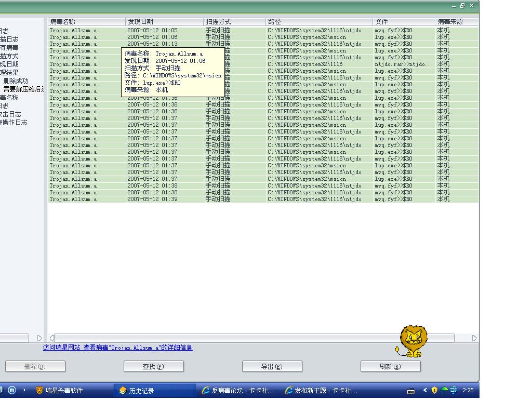The image size is (532, 399).
Task: Open the Maxthon browser quick launch icon
Action: pyautogui.click(x=12, y=390)
